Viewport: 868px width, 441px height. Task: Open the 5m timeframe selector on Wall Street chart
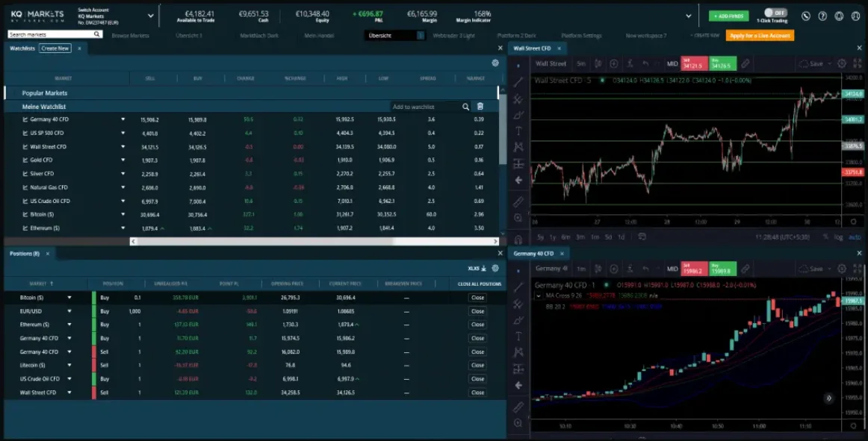[x=581, y=64]
